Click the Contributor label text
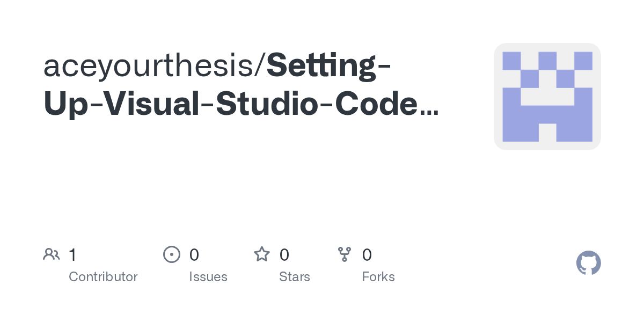Viewport: 644px width, 322px height. tap(103, 277)
